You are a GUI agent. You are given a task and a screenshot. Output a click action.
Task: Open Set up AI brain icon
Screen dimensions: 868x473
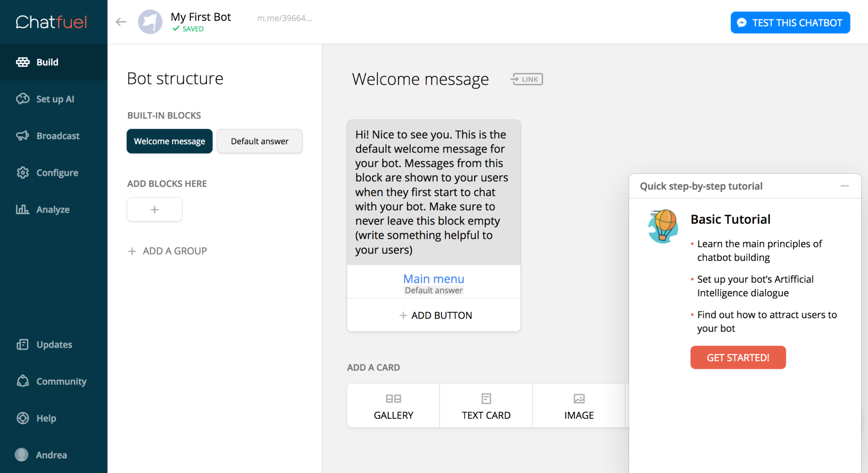23,99
